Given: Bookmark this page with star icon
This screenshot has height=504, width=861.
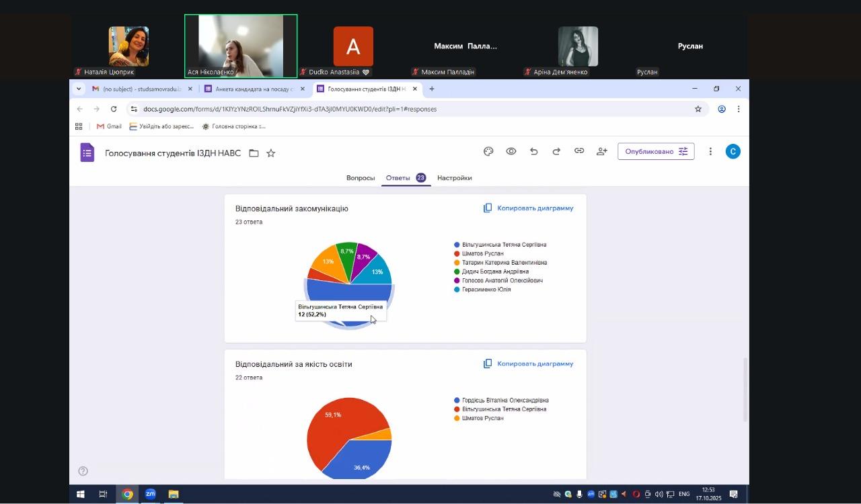Looking at the screenshot, I should (698, 109).
